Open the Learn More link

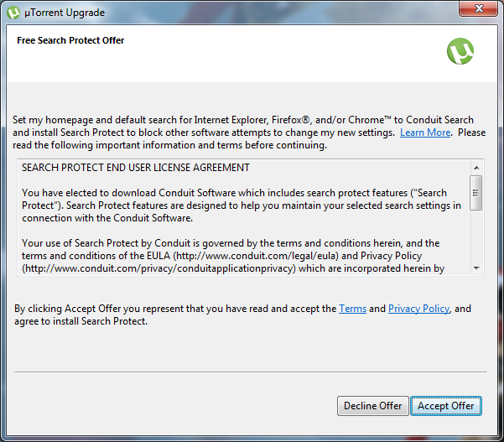(x=425, y=133)
